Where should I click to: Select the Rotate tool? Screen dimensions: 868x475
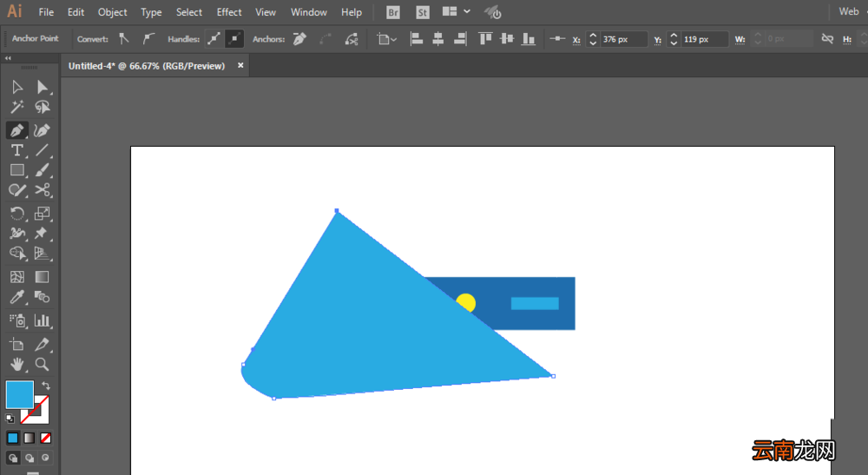point(17,213)
